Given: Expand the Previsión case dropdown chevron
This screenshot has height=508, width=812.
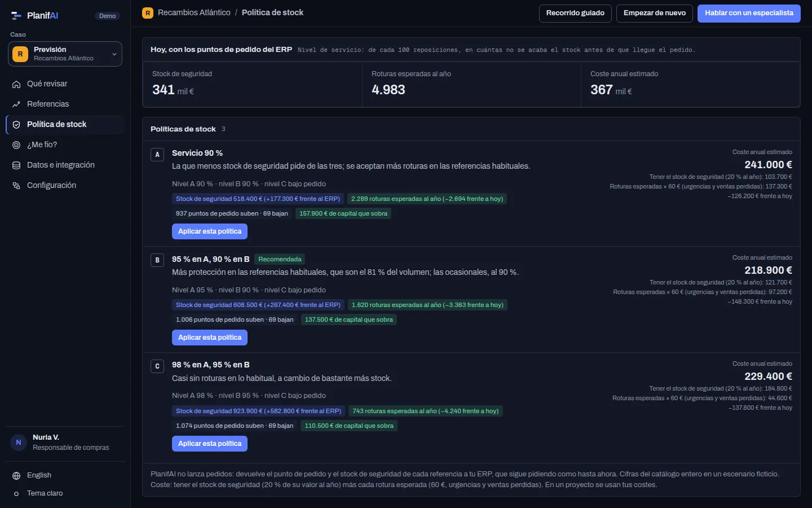Looking at the screenshot, I should tap(114, 54).
